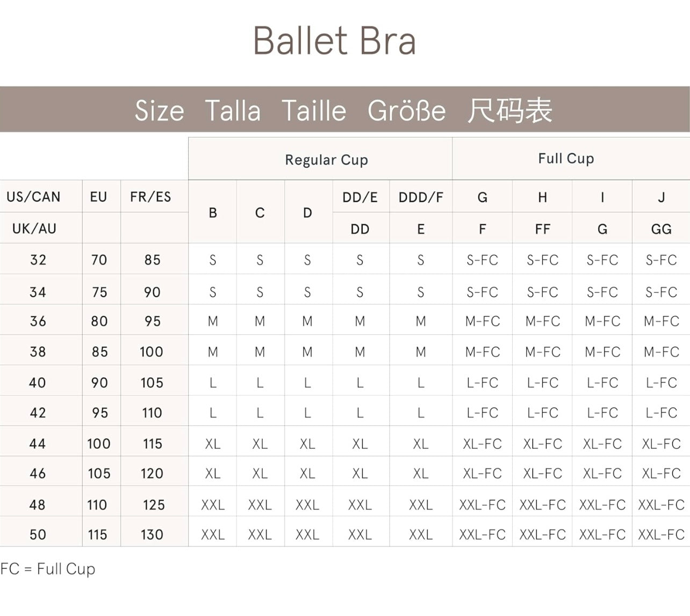This screenshot has height=616, width=690.
Task: Click the Taille label in the banner
Action: click(314, 111)
